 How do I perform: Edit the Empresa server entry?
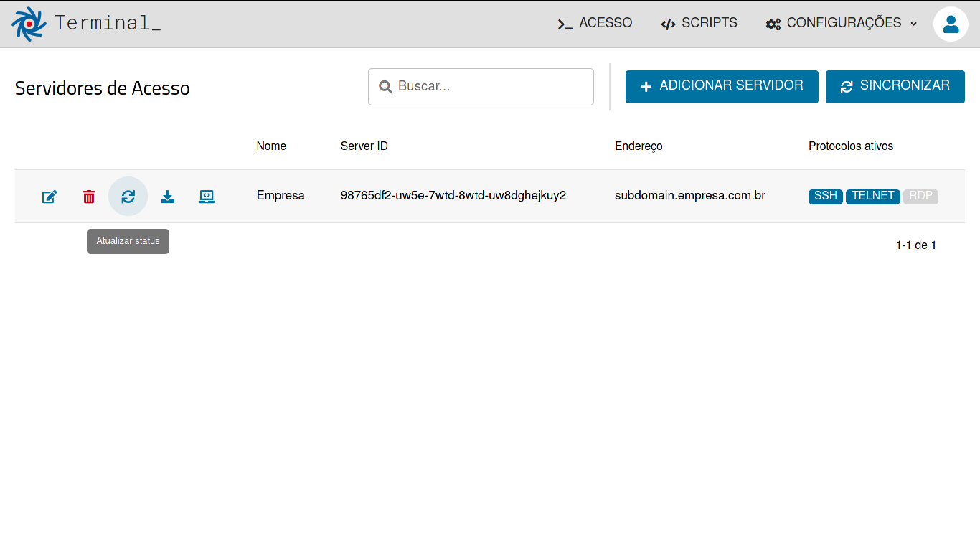coord(50,197)
